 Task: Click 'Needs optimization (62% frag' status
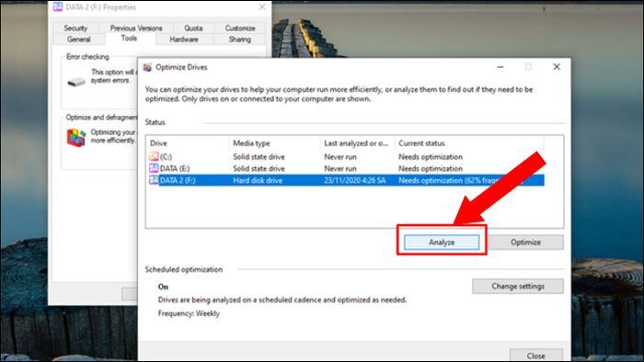[x=449, y=180]
